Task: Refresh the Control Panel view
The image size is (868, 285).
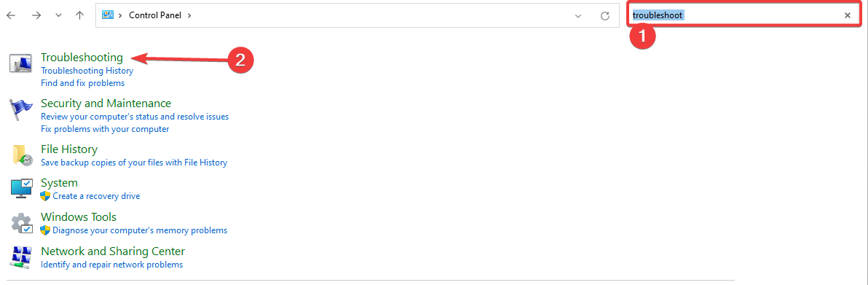Action: 605,15
